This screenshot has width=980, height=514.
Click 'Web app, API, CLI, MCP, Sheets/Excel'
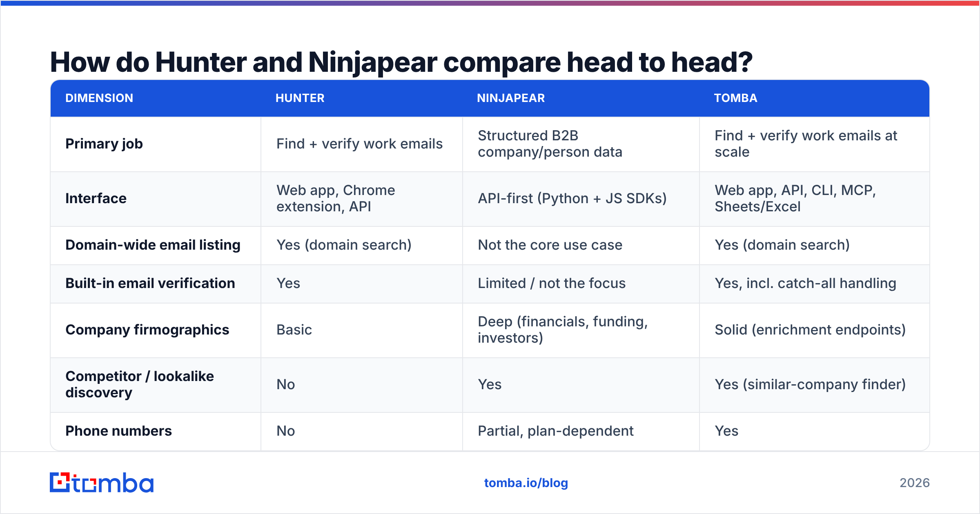pos(795,199)
